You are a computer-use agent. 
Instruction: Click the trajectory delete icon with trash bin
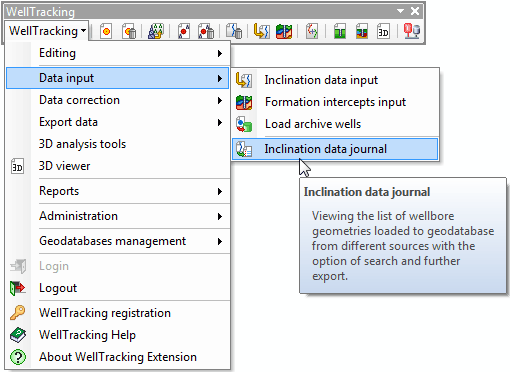[x=234, y=32]
